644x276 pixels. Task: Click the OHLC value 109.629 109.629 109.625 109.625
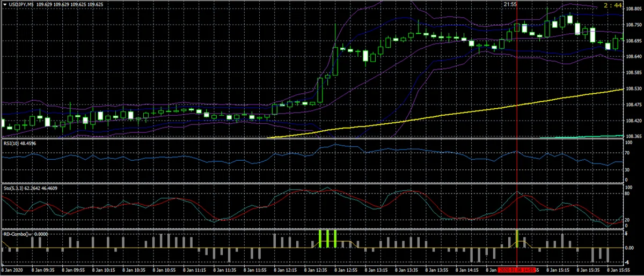tap(71, 4)
